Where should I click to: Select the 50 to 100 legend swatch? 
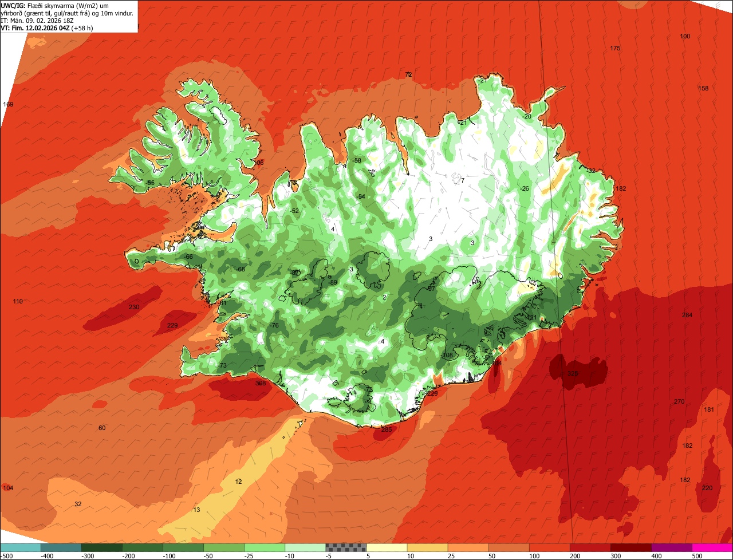[509, 547]
